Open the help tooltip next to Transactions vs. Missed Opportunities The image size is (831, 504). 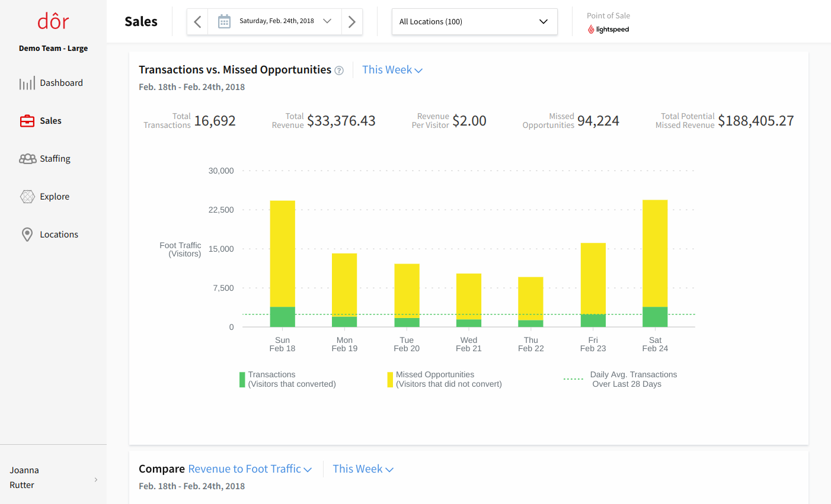click(338, 70)
